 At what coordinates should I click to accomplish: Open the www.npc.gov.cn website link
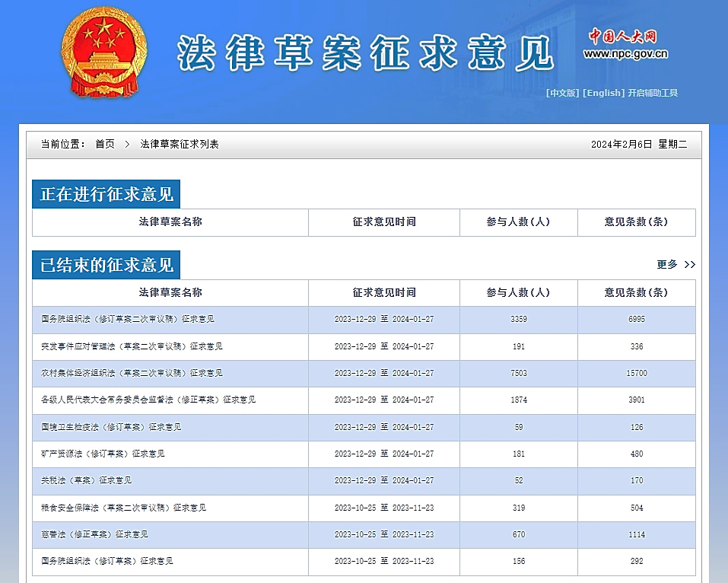625,54
